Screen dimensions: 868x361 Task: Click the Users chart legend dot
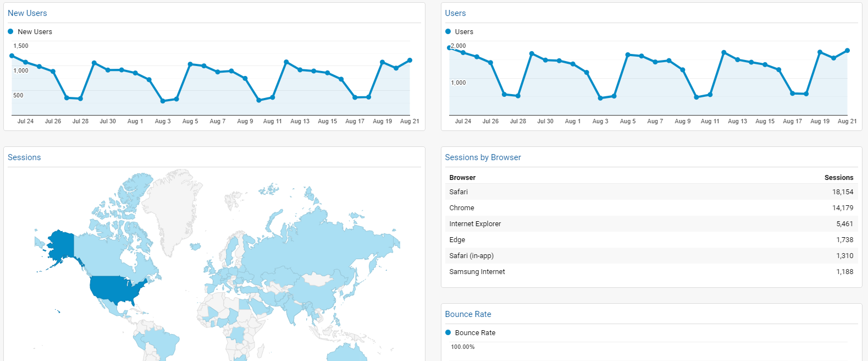(448, 31)
